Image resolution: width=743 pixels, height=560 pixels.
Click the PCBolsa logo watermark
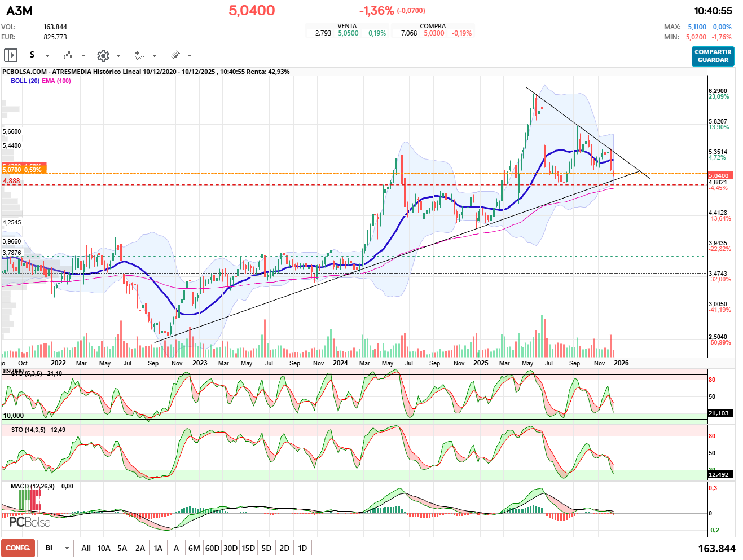[x=29, y=522]
